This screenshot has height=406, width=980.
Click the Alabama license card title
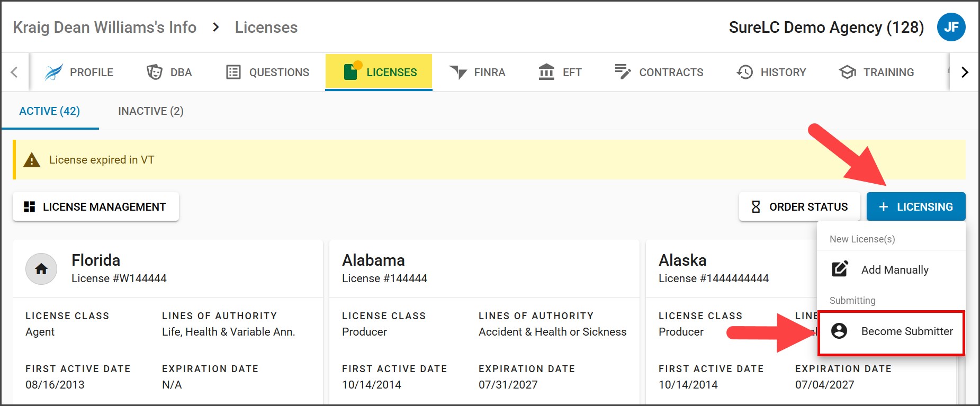[373, 260]
